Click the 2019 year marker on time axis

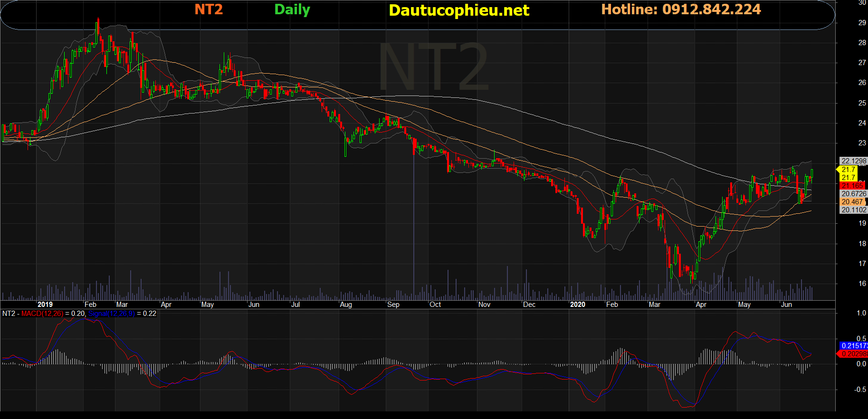coord(45,305)
